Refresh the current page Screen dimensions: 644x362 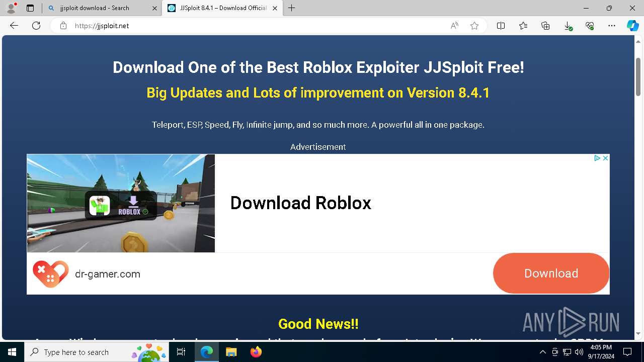(x=36, y=26)
